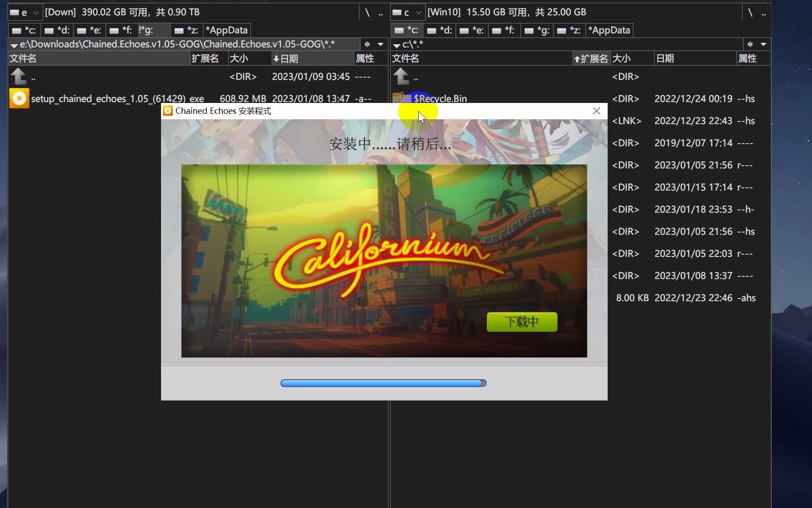Select setup_chained_echoes installer file icon
The width and height of the screenshot is (812, 508).
click(19, 98)
